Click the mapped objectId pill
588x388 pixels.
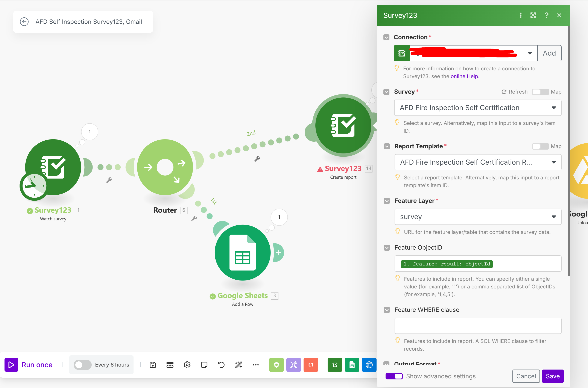(x=447, y=264)
